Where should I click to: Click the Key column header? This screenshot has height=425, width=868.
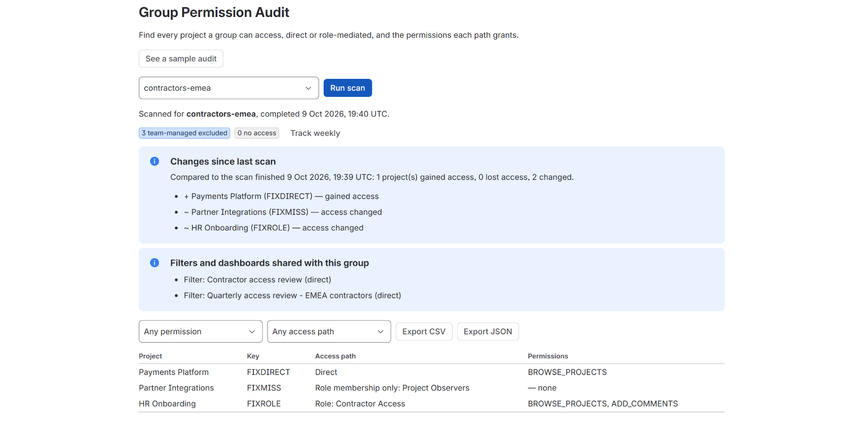coord(253,356)
